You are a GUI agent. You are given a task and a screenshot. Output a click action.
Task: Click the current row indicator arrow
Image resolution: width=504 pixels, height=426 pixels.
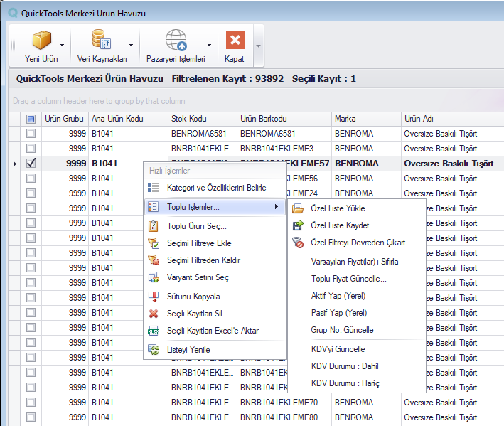15,164
